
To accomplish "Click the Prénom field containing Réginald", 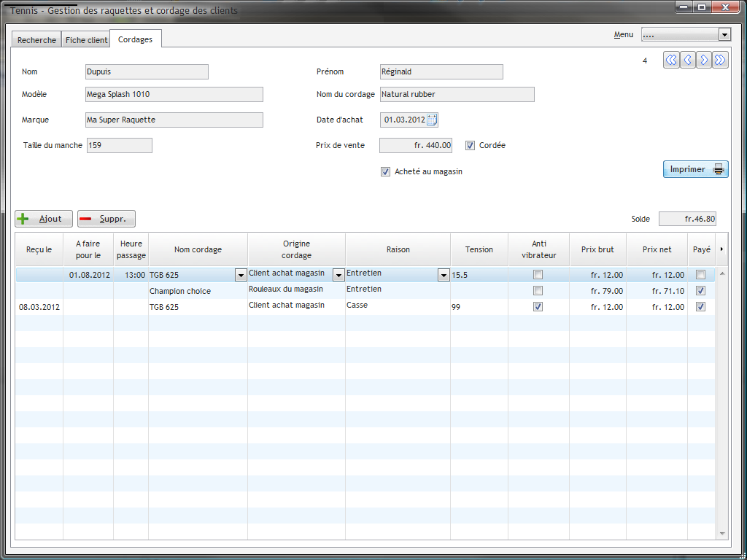I will pos(441,72).
